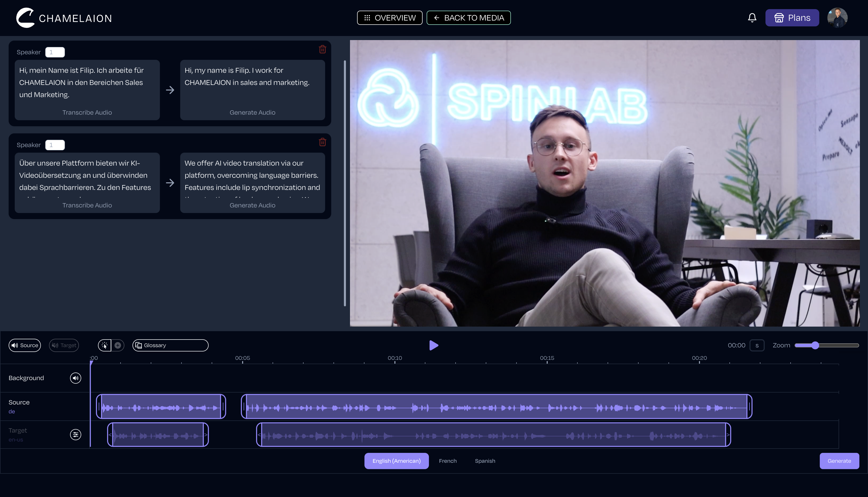Open Target track audio settings icon
Viewport: 868px width, 497px height.
pos(75,435)
